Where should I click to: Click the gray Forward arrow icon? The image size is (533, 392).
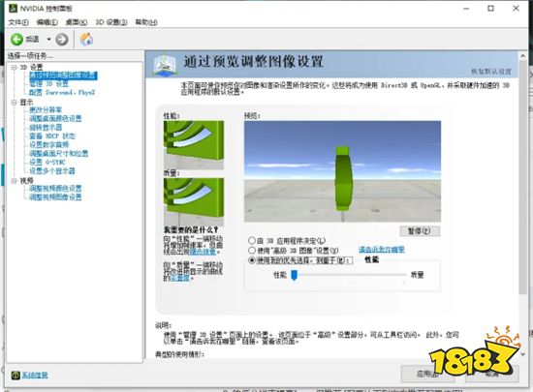(x=61, y=40)
